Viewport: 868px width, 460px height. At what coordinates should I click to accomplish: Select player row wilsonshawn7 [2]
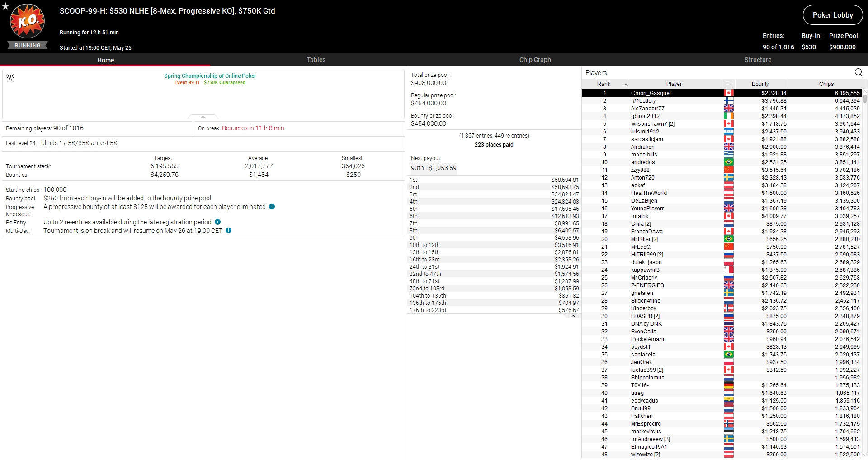pos(722,124)
